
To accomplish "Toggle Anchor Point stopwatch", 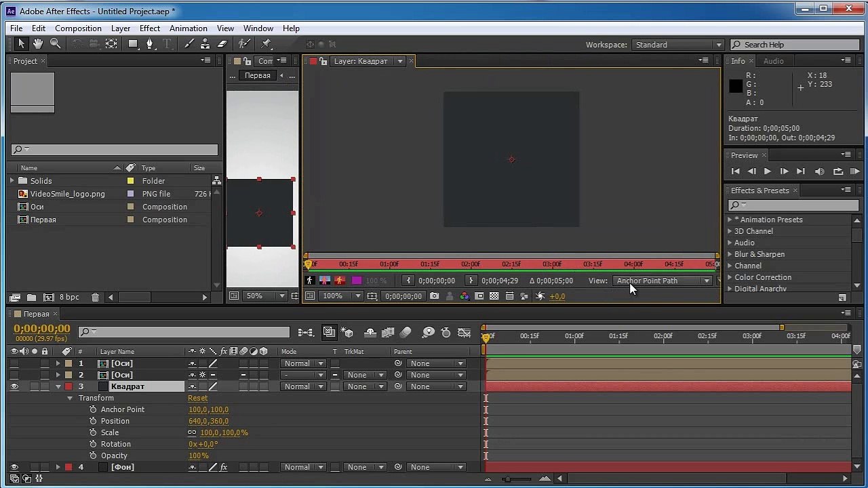I will tap(93, 409).
